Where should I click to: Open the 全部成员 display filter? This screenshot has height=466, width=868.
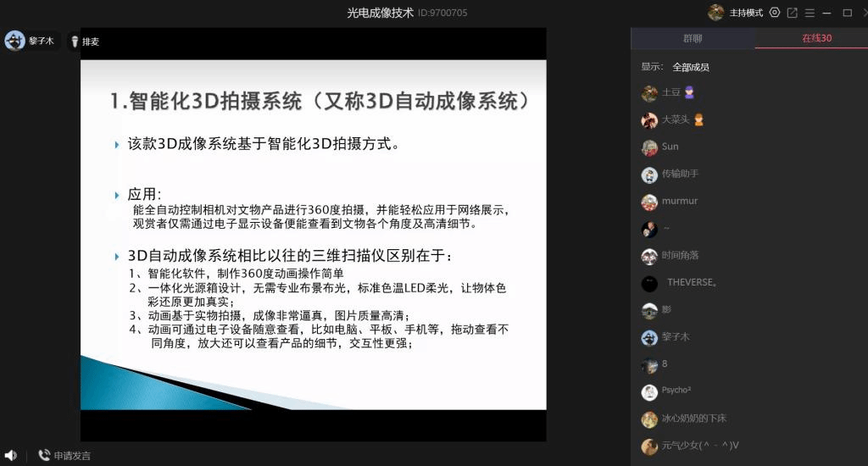click(690, 67)
